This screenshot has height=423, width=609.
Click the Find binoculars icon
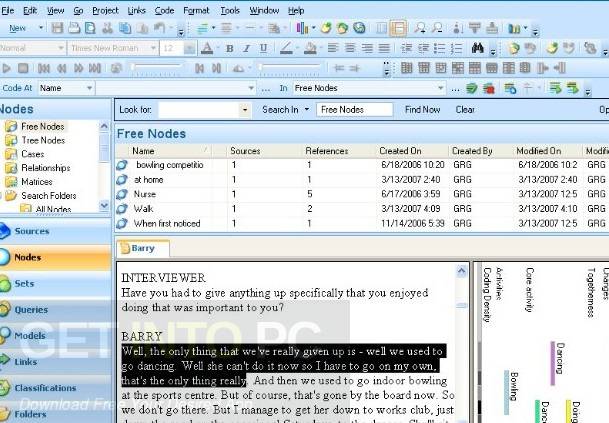[478, 48]
